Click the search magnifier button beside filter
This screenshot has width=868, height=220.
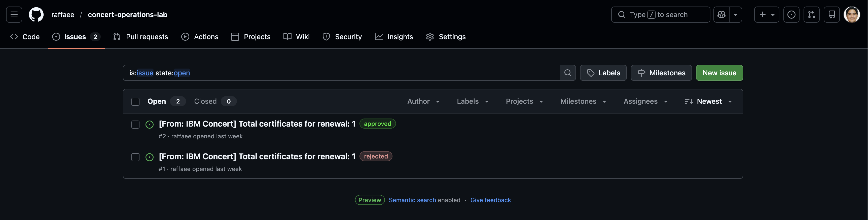click(x=568, y=73)
